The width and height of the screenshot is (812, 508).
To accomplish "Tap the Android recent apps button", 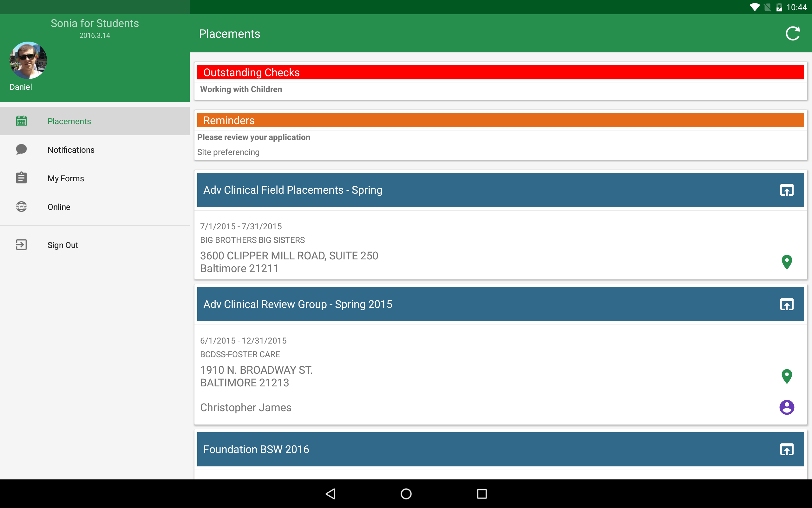I will click(x=482, y=494).
